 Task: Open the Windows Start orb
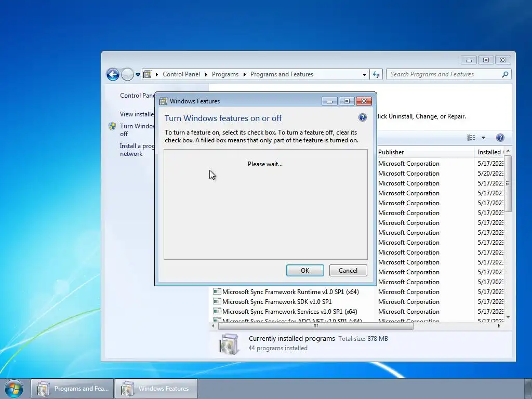(14, 389)
